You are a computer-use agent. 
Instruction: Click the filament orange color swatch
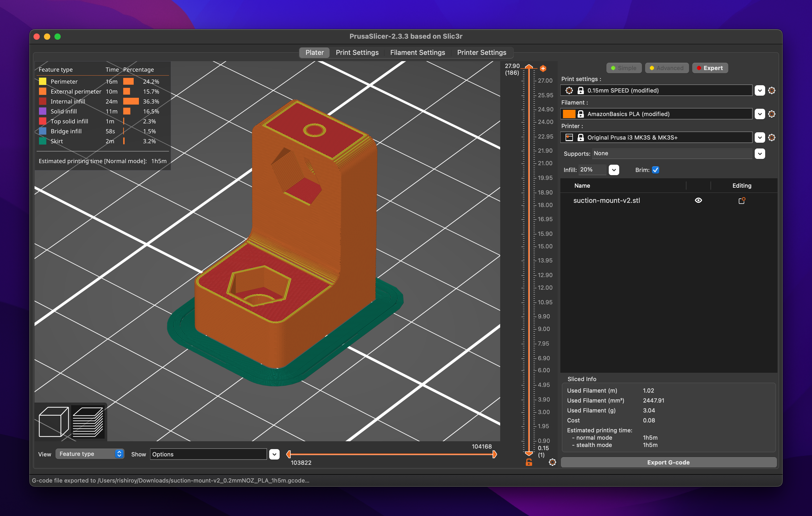point(569,114)
